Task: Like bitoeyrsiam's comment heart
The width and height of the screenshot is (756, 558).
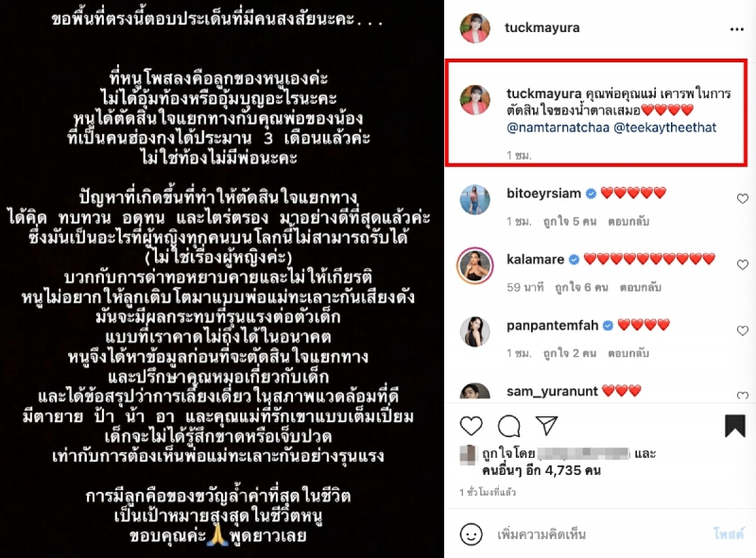Action: coord(743,198)
